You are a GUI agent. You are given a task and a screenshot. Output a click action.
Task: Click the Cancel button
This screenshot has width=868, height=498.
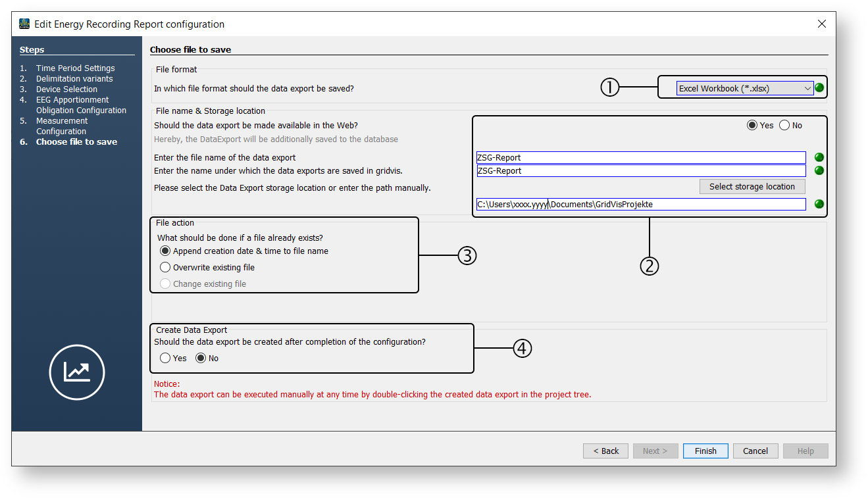(755, 451)
